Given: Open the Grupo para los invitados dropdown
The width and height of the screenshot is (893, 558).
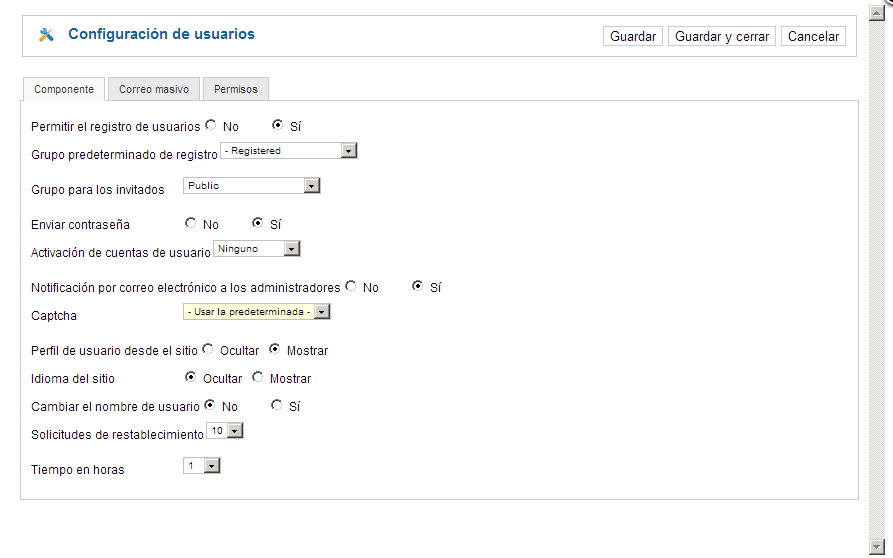Looking at the screenshot, I should (252, 186).
